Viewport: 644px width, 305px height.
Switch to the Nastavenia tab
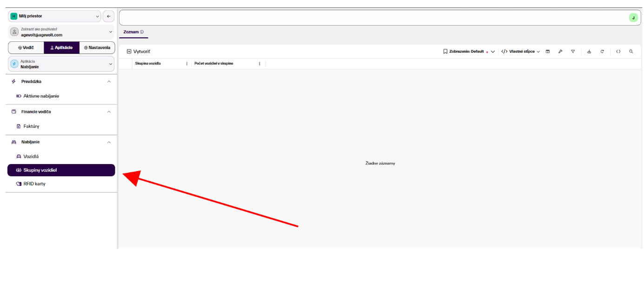[x=97, y=47]
